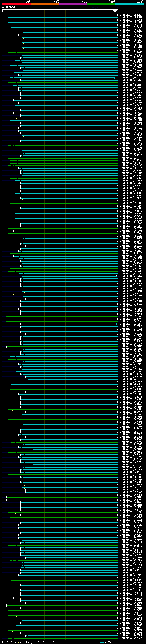Select the AV386664 query label
146x644 pixels.
(x=8, y=7)
